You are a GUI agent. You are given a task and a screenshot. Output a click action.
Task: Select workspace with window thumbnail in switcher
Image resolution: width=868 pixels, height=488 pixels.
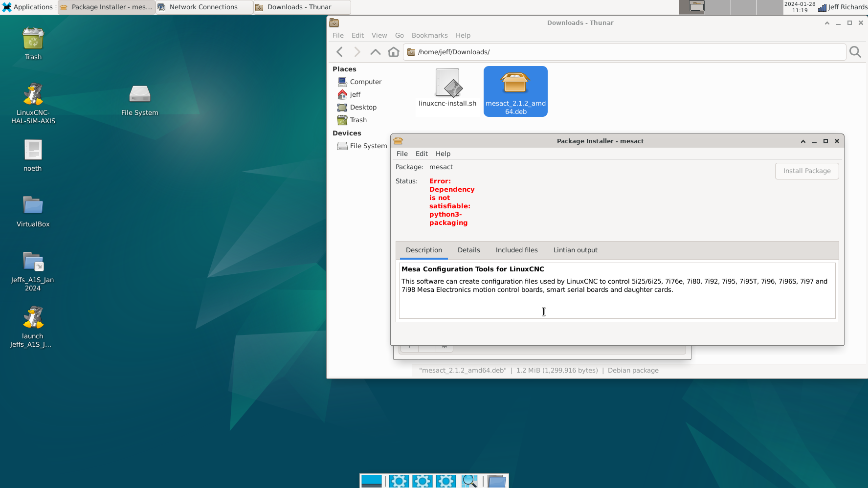pos(692,7)
